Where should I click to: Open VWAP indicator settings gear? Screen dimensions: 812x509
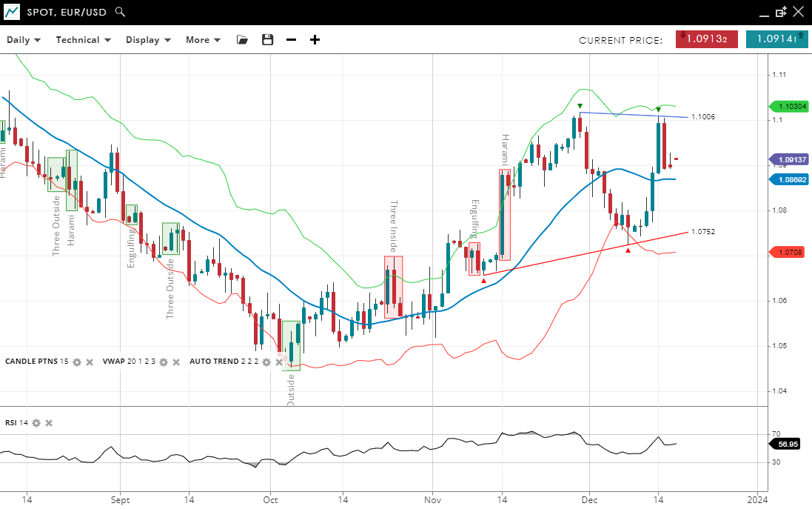[164, 362]
